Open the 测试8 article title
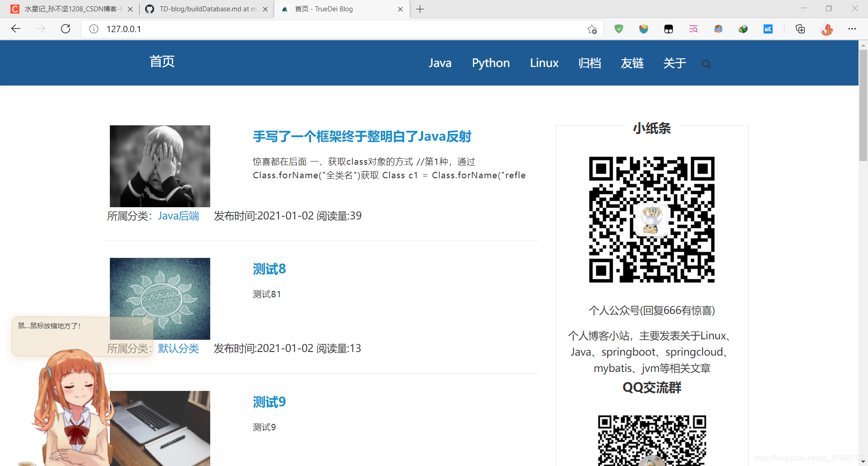This screenshot has width=868, height=466. coord(269,269)
